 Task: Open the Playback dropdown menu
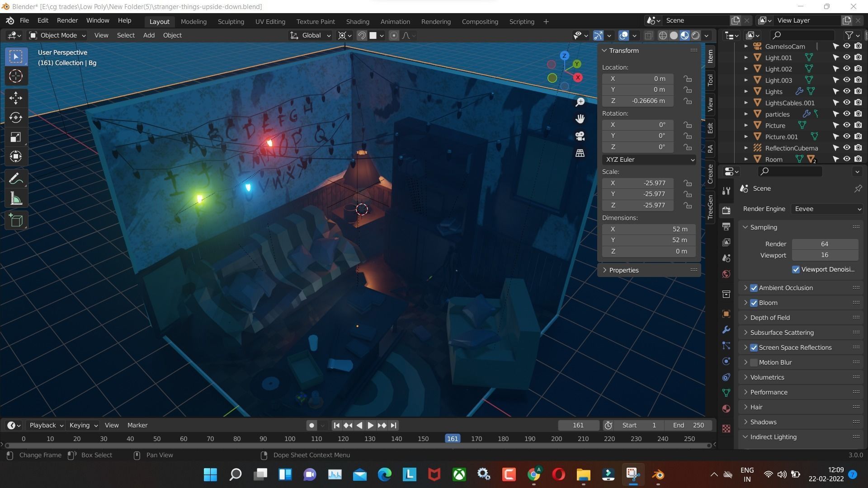coord(46,425)
